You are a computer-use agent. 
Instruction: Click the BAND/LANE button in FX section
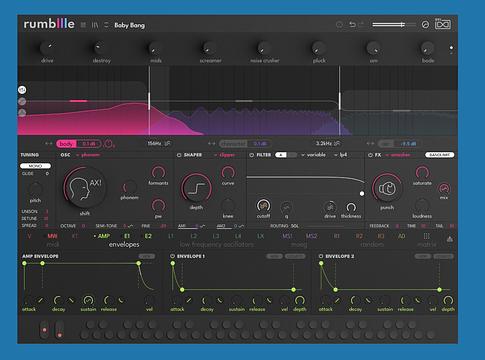439,155
